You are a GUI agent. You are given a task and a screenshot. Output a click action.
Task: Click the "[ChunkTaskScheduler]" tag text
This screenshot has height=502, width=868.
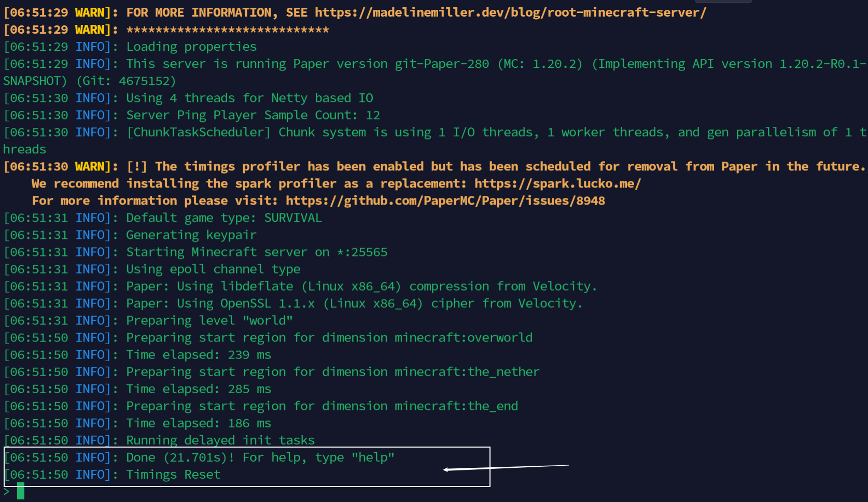click(x=198, y=132)
